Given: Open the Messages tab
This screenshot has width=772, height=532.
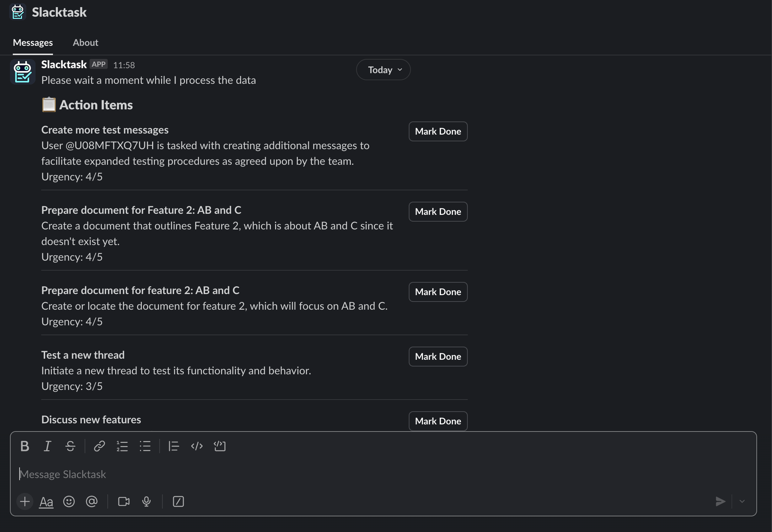Looking at the screenshot, I should click(x=33, y=42).
